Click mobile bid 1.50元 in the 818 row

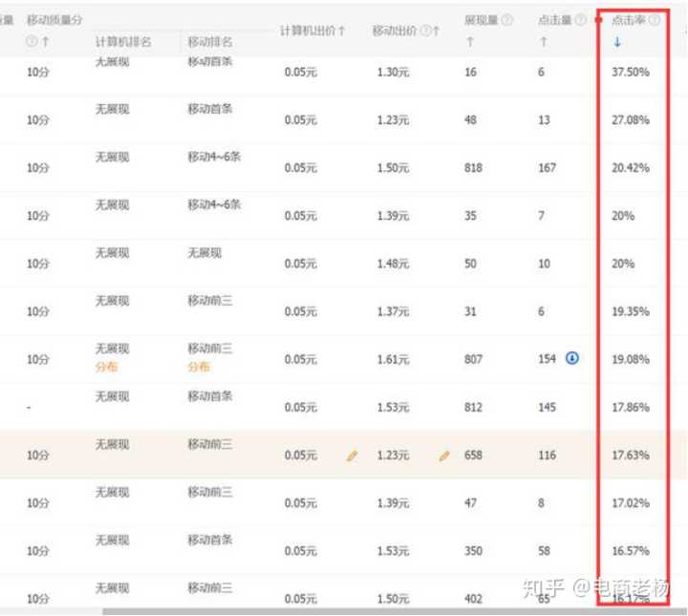(x=393, y=168)
